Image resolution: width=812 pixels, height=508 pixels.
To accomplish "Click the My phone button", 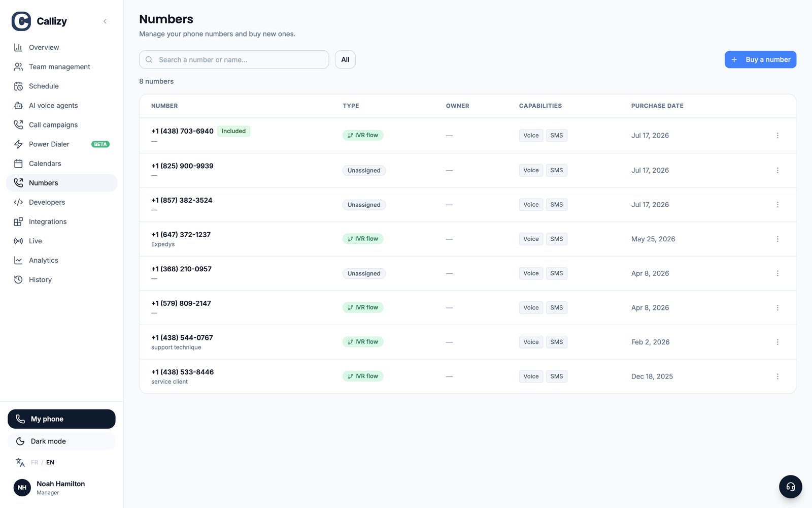I will (61, 419).
